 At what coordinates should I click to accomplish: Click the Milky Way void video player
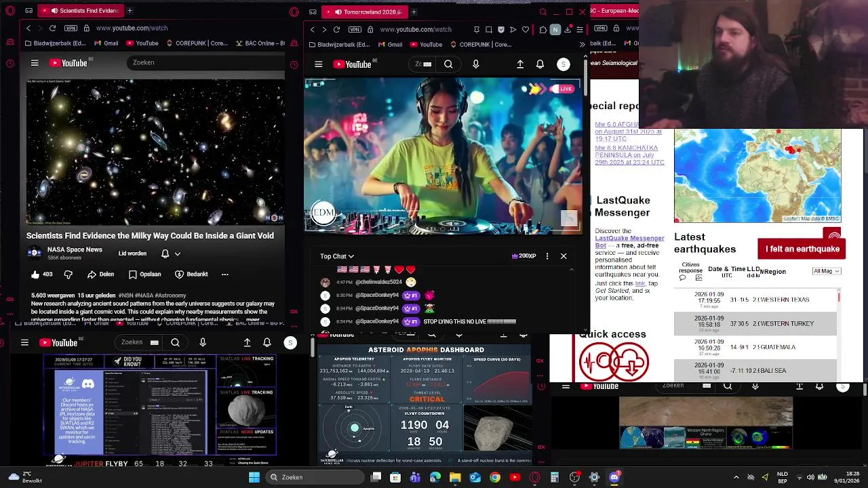(155, 152)
